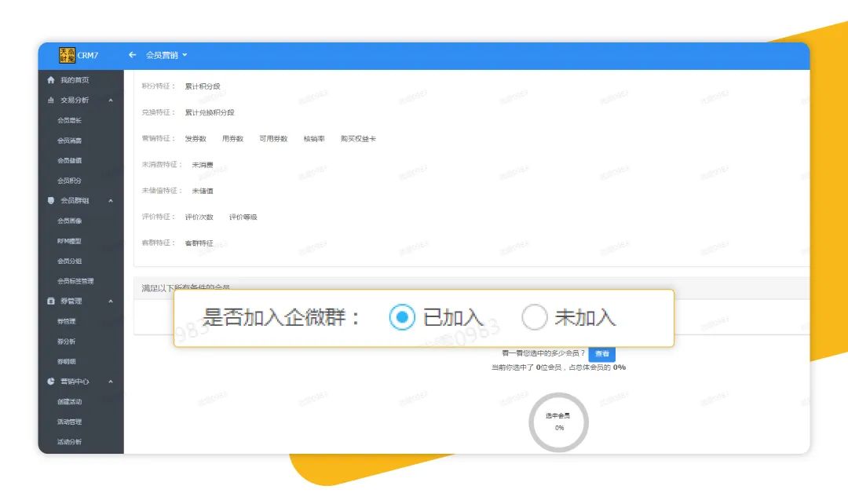
Task: Click the shield icon beside 会员群组
Action: click(x=51, y=200)
